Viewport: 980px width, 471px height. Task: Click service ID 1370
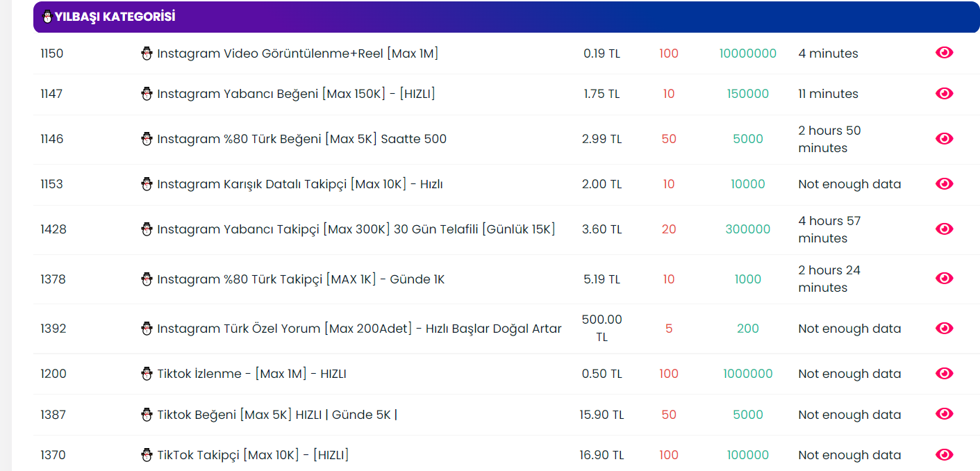point(53,455)
